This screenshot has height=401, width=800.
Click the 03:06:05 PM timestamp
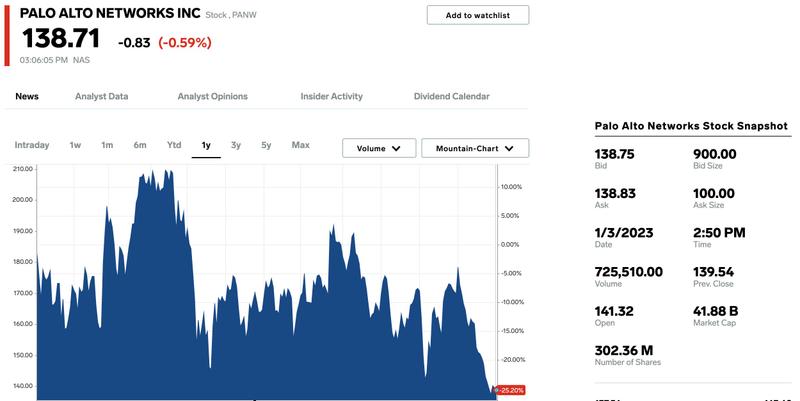click(44, 60)
